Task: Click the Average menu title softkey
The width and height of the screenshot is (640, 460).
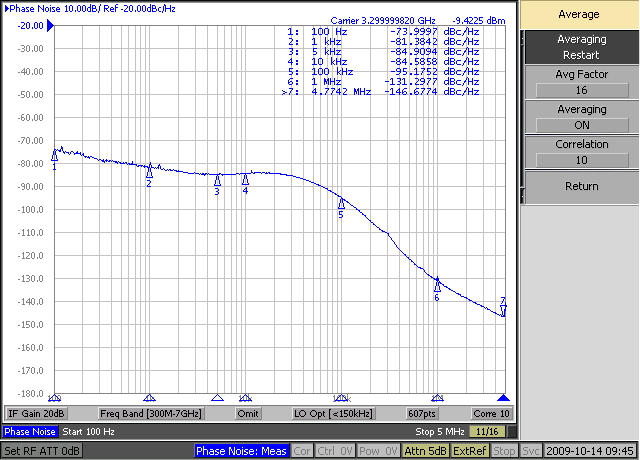Action: [581, 15]
